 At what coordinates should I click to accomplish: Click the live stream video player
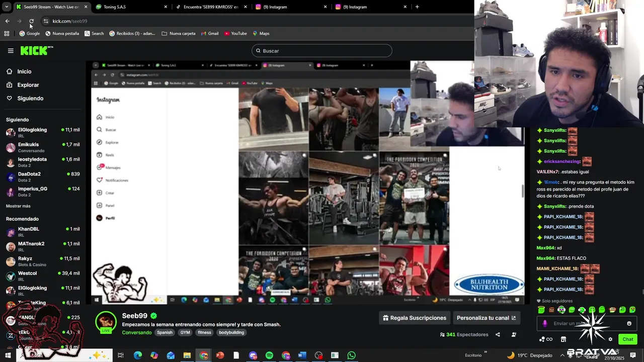(x=307, y=183)
